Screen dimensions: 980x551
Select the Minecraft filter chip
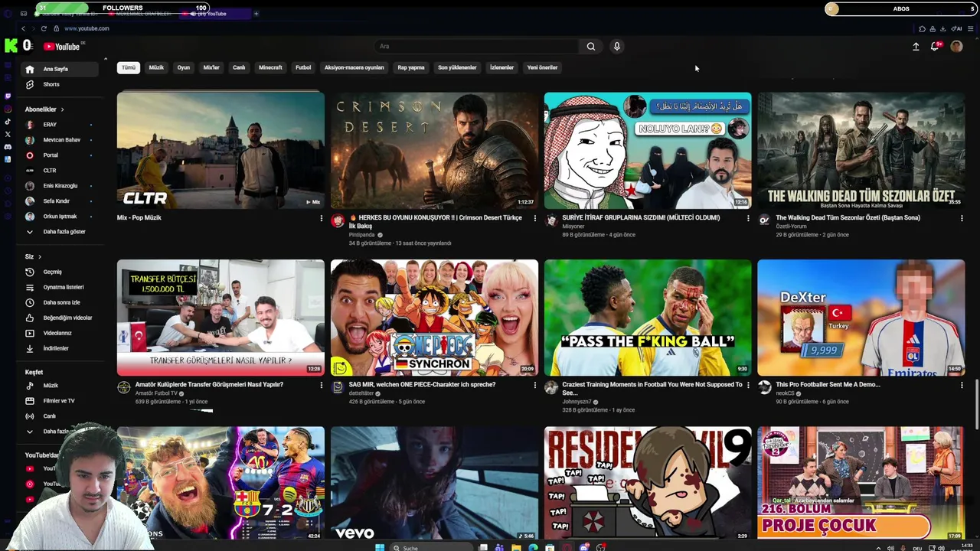[x=270, y=67]
